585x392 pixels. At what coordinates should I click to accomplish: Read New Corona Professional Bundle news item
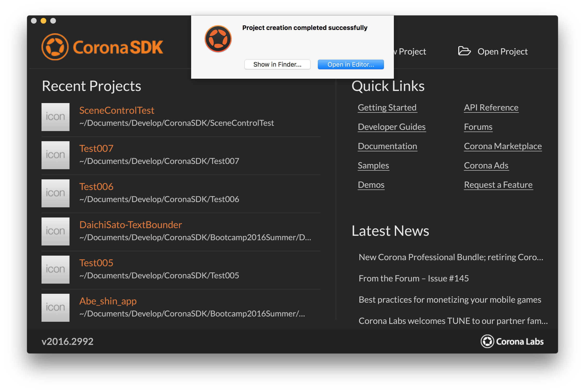click(x=451, y=257)
